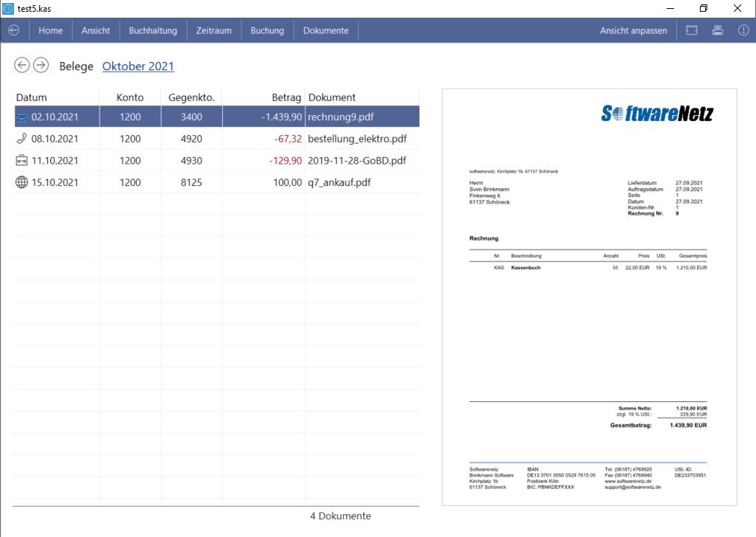Sort the table by the Betrag column header

(286, 97)
